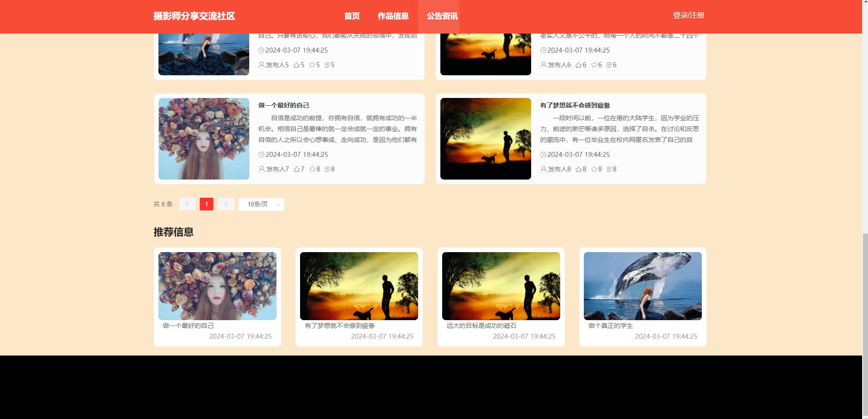Click the star favorite icon for 发布人7
Viewport: 868px width, 419px height.
312,169
